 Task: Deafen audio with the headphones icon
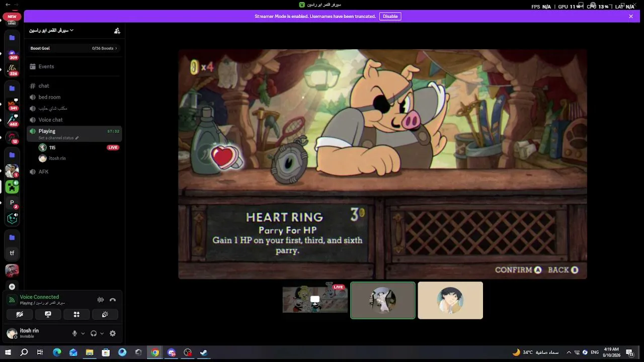pos(93,333)
